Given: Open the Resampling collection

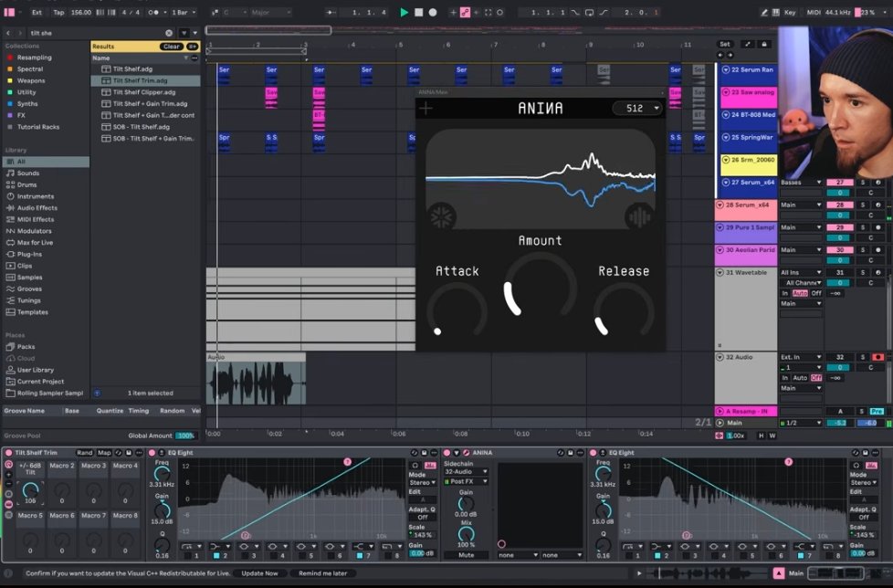Looking at the screenshot, I should (34, 58).
